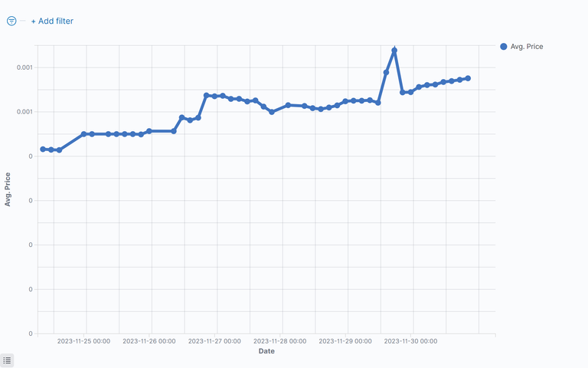Select the Avg. Price legend label
Viewport: 588px width, 368px height.
tap(527, 47)
